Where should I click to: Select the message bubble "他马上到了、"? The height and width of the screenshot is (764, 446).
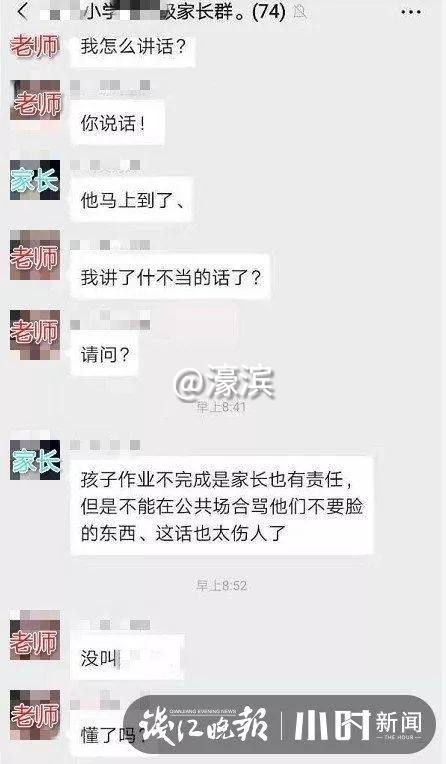tap(132, 200)
